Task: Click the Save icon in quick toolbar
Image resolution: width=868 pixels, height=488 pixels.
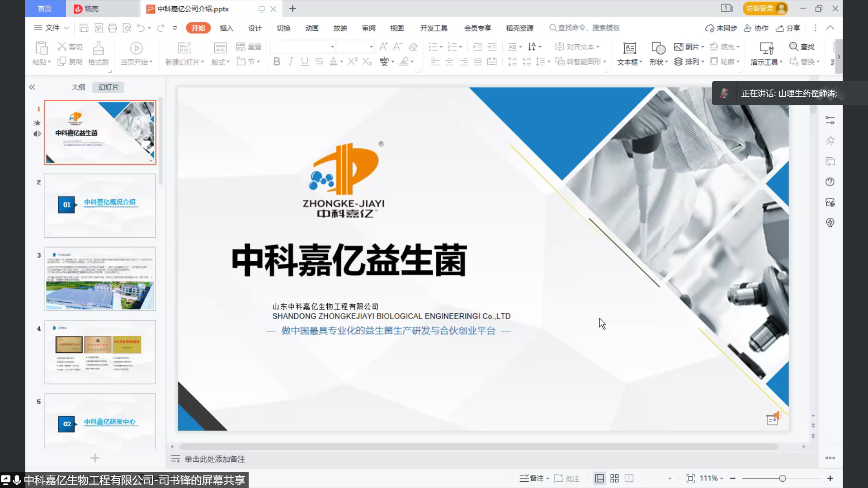Action: tap(84, 28)
